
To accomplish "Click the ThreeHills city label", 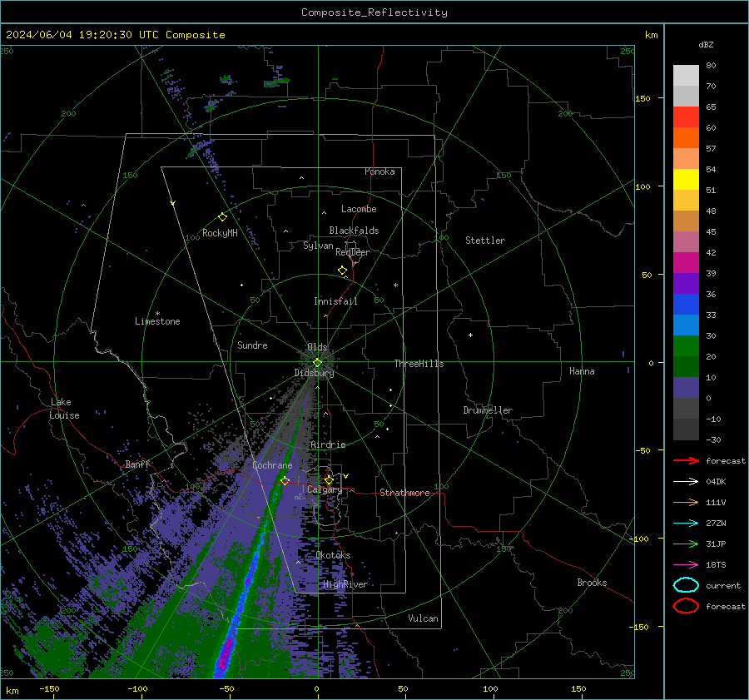I will [419, 364].
